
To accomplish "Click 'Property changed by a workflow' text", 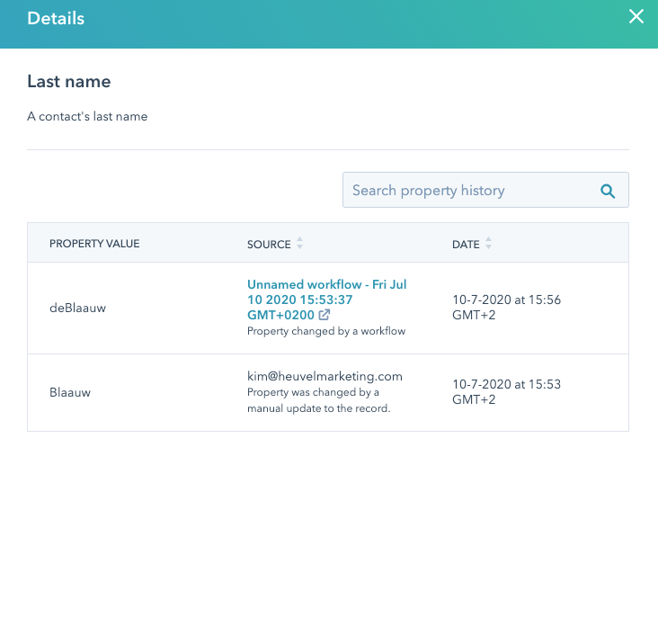I will tap(326, 331).
